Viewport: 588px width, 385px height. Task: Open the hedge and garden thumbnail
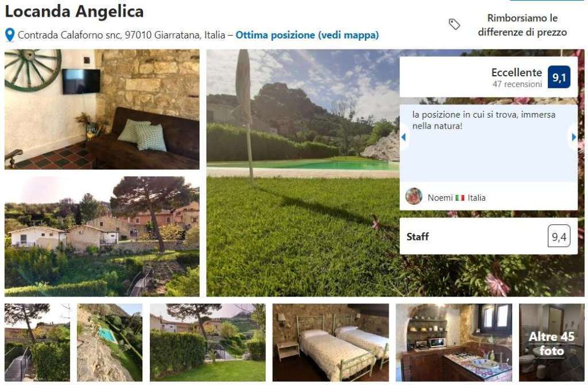click(208, 343)
